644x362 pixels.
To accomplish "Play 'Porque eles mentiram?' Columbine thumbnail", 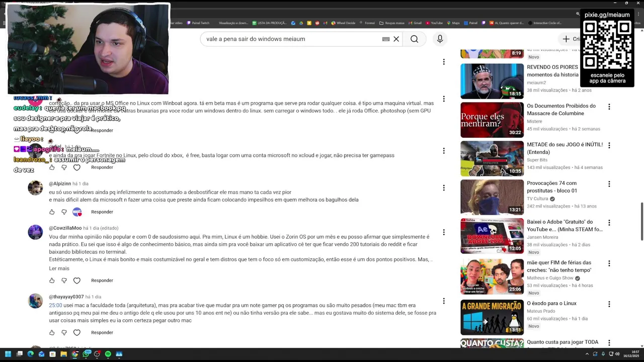I will [x=492, y=120].
